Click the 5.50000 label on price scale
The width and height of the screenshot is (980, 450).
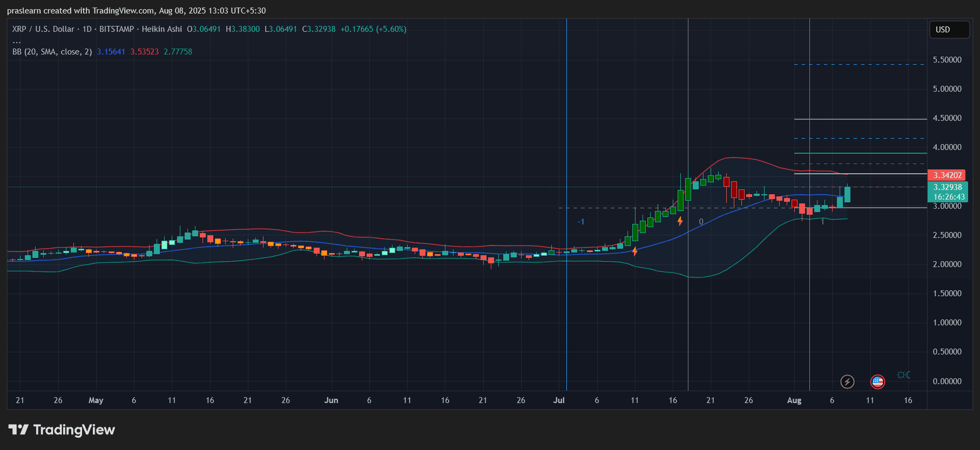tap(947, 60)
